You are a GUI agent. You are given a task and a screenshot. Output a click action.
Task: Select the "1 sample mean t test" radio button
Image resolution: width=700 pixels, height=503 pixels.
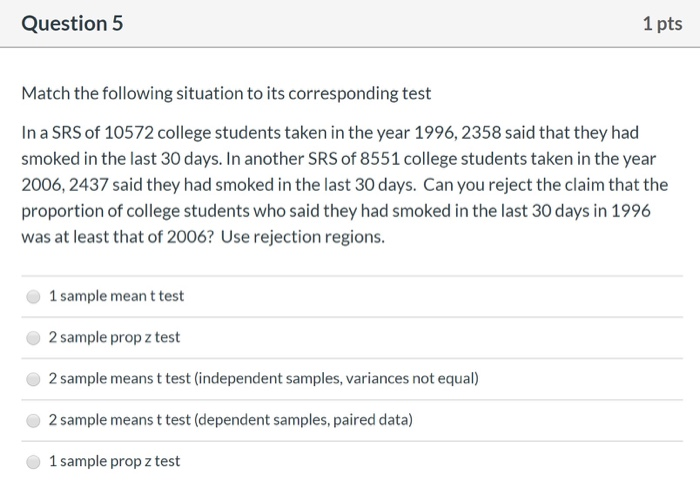pyautogui.click(x=34, y=296)
